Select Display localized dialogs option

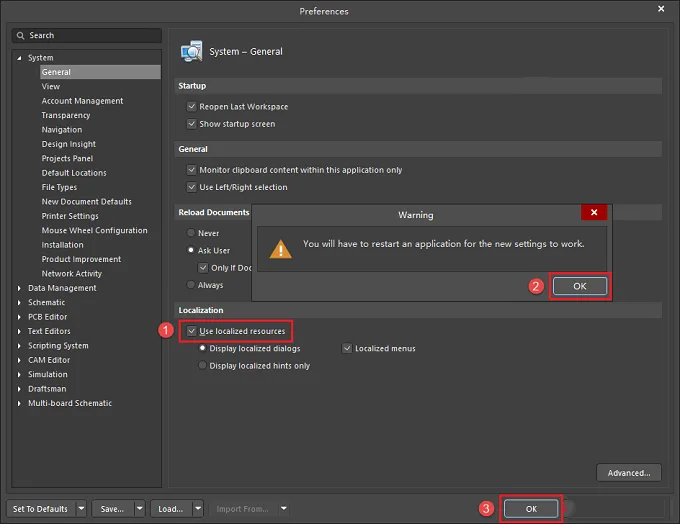pyautogui.click(x=202, y=348)
